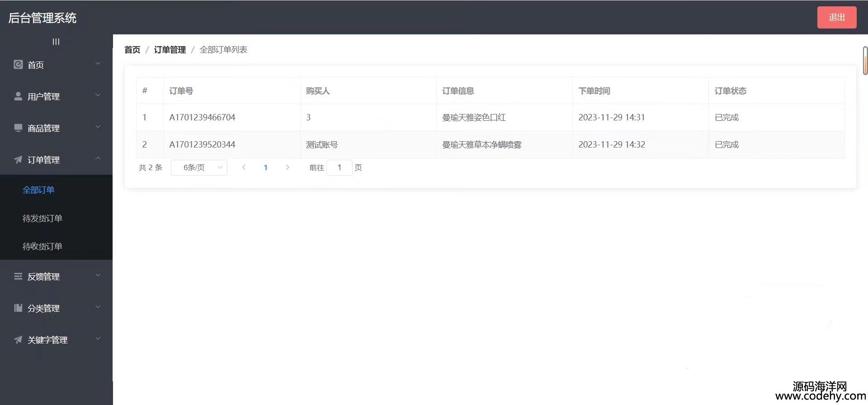Expand the 关键字管理 chevron
This screenshot has height=405, width=868.
(x=98, y=339)
